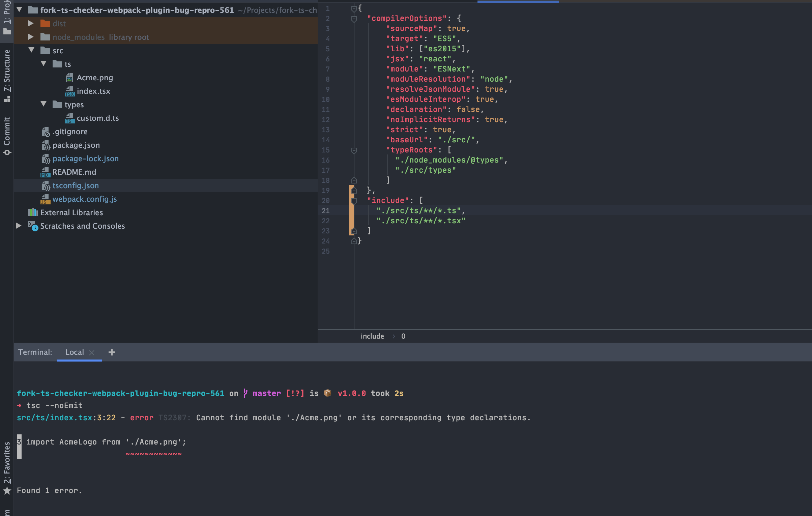Click the README.md markdown file icon
Screen dimensions: 812x516
(45, 172)
